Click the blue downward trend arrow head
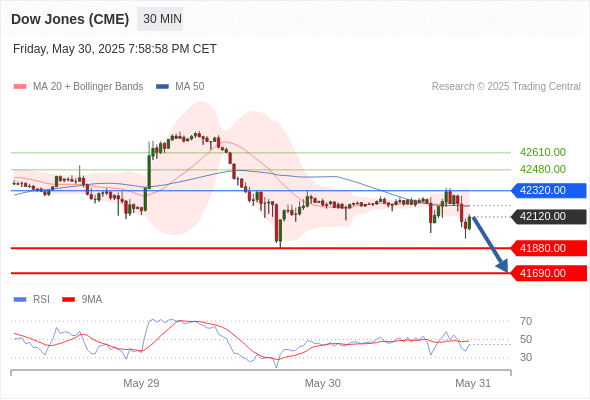Screen dimensions: 590x400 tap(503, 266)
